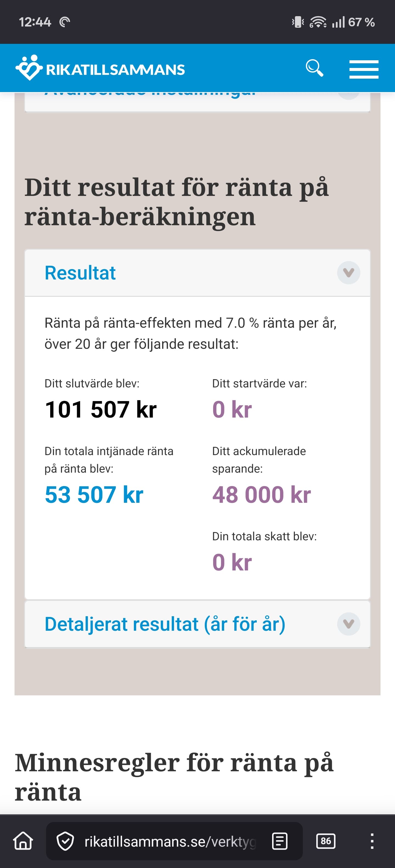Open reader mode page icon
The height and width of the screenshot is (868, 395).
(280, 841)
